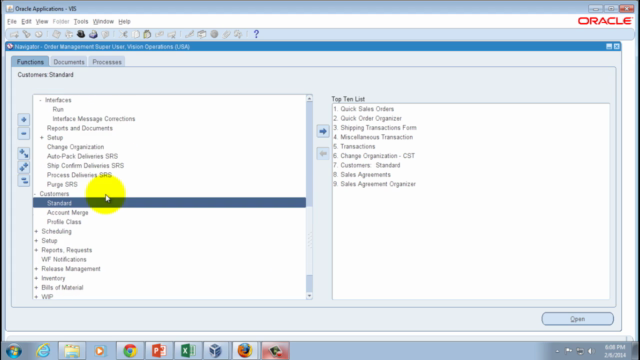Expand the Setup node below Scheduling
Screen dimensions: 640x360
36,241
